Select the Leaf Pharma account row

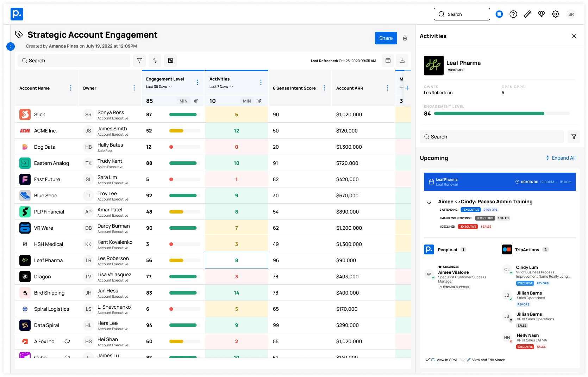[x=213, y=260]
